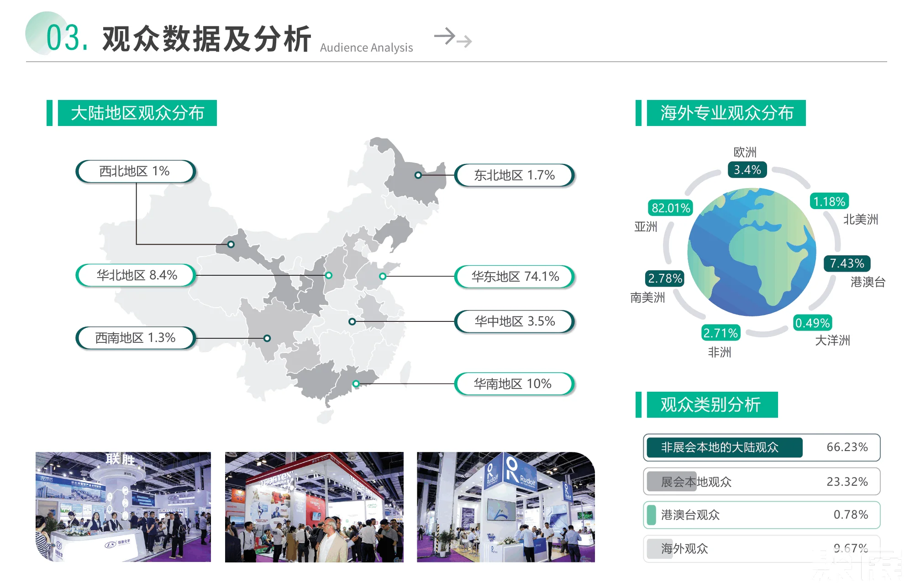Click the 海外专业观众分布 section header
Screen dimensions: 910x588
click(x=726, y=113)
